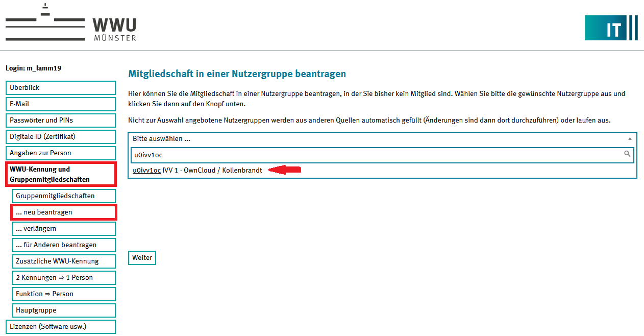Select the u0ivv1oc IVV 1 OwnCloud option

pyautogui.click(x=197, y=171)
